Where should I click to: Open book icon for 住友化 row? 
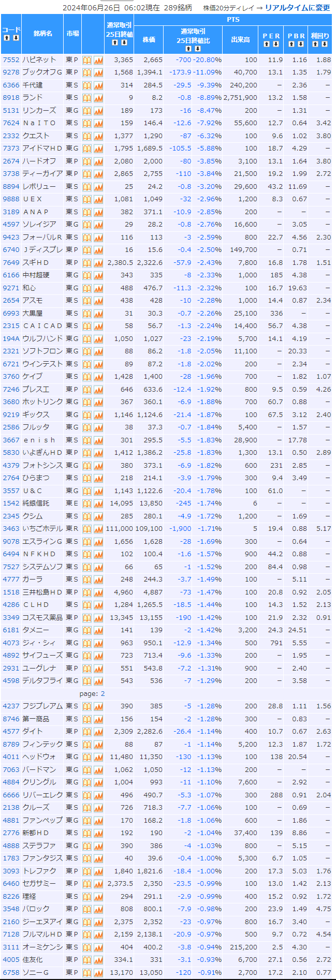(87, 960)
